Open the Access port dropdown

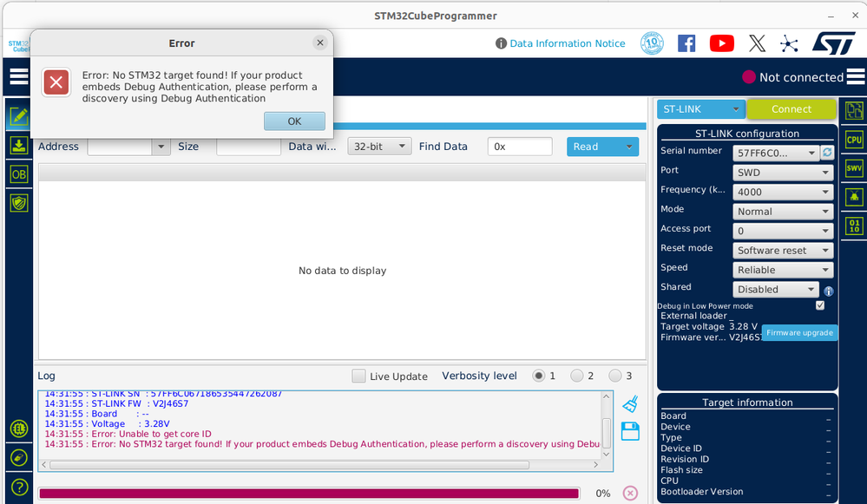click(x=783, y=231)
